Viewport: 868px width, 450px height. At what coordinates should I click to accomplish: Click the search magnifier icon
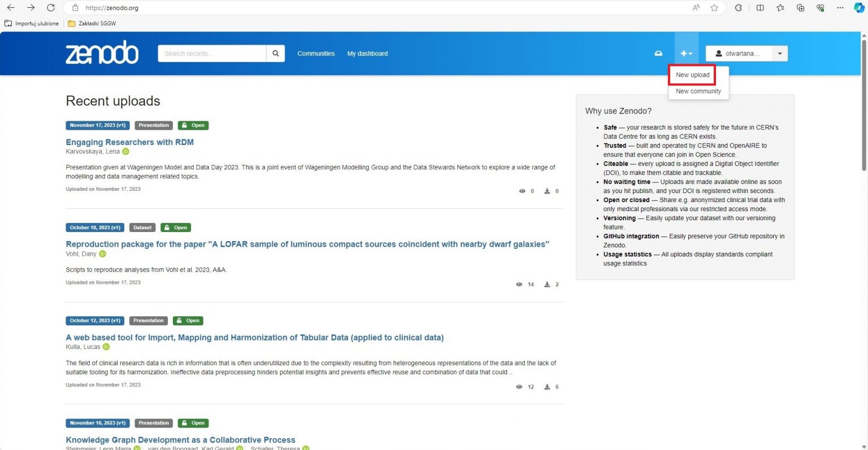click(275, 53)
